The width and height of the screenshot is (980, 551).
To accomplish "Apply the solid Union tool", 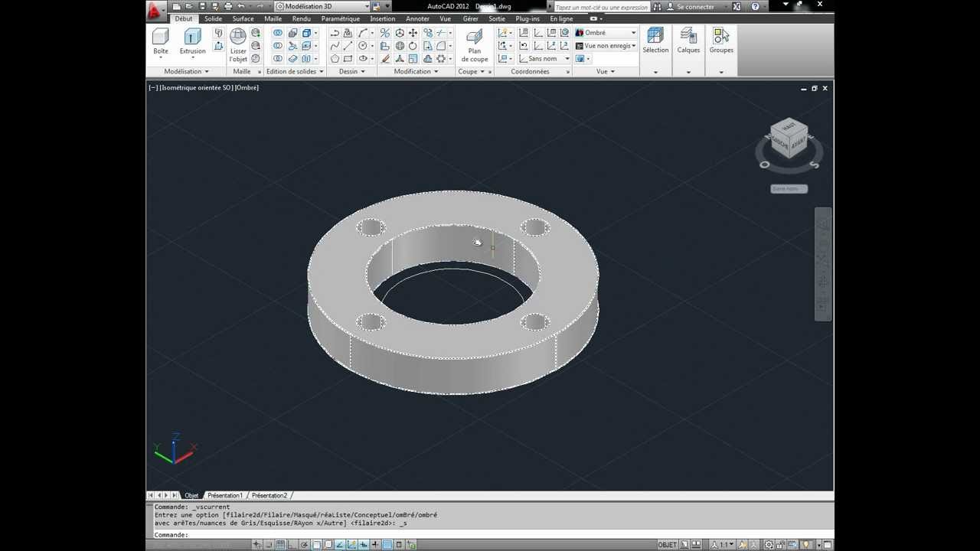I will [278, 33].
